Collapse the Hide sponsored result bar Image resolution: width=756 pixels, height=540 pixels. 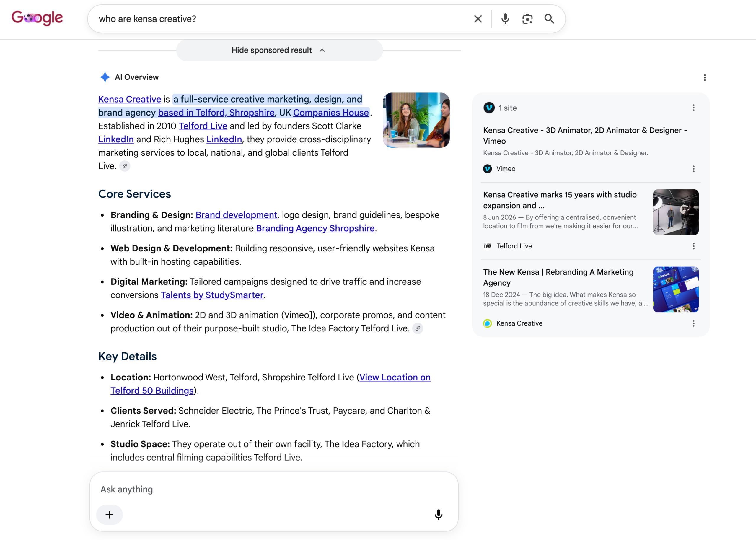(x=279, y=50)
